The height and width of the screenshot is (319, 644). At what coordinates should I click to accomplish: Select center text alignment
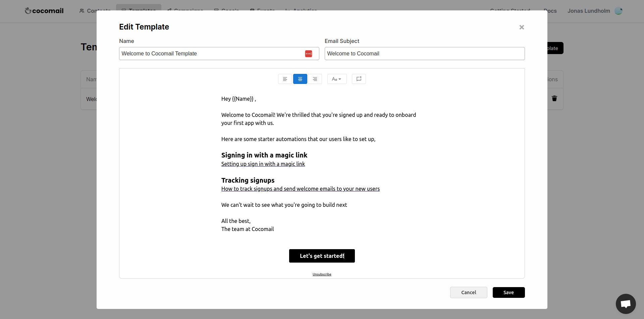300,79
